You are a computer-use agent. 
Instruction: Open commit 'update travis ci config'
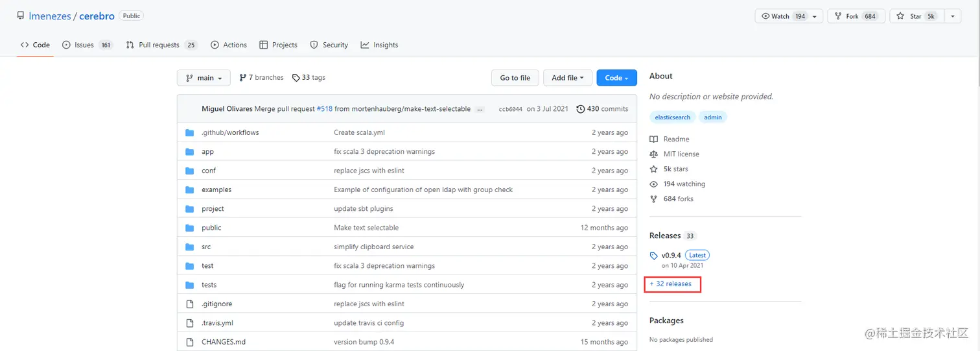pyautogui.click(x=369, y=323)
